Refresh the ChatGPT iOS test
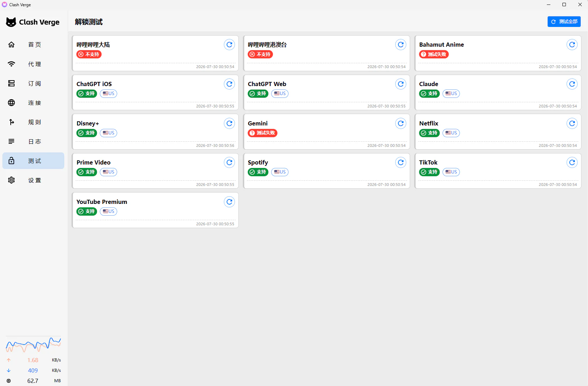Screen dimensions: 588x386 coord(229,84)
